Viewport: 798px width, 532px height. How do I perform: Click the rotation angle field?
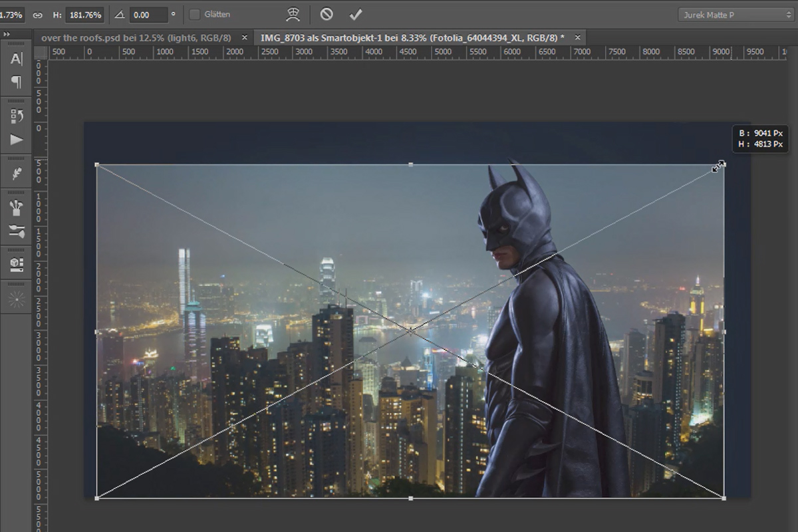point(148,14)
